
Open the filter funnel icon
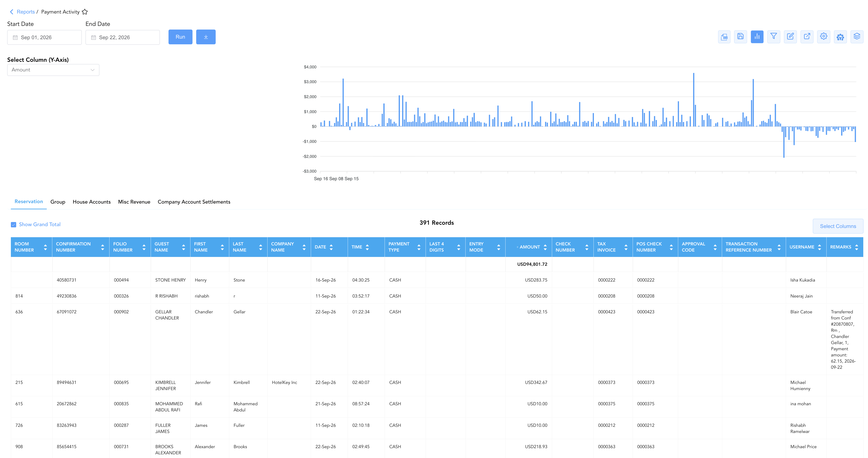[x=774, y=37]
